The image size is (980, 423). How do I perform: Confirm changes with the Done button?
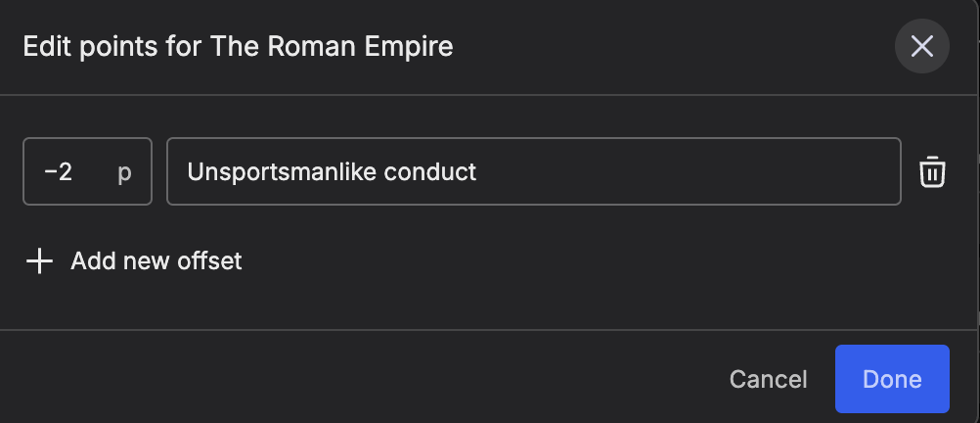coord(891,379)
